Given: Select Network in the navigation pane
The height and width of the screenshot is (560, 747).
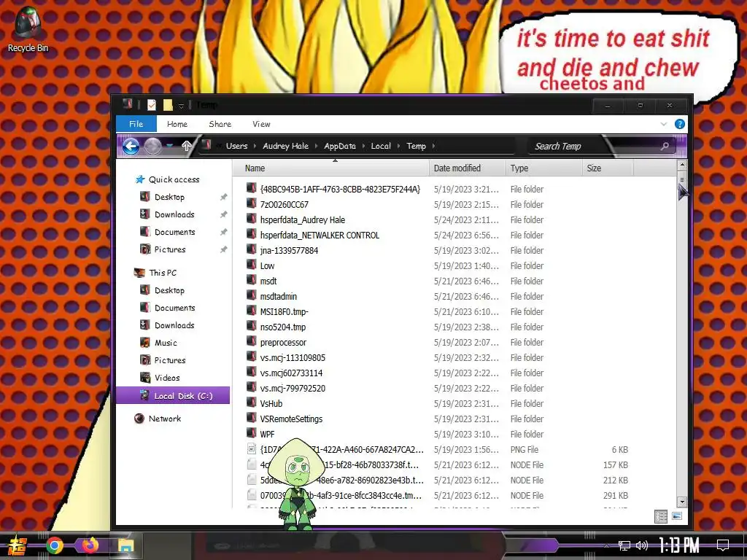Looking at the screenshot, I should click(164, 419).
